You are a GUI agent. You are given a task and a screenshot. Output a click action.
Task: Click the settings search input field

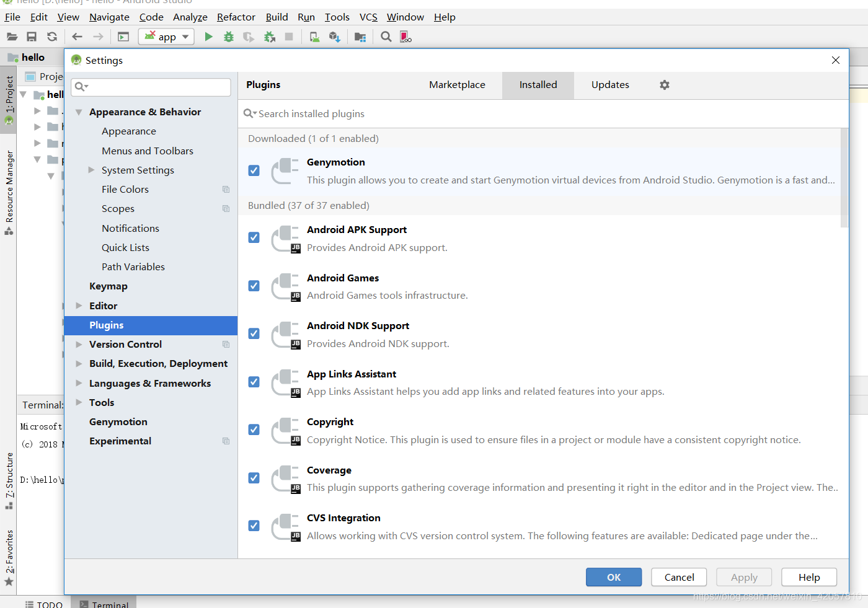[151, 87]
